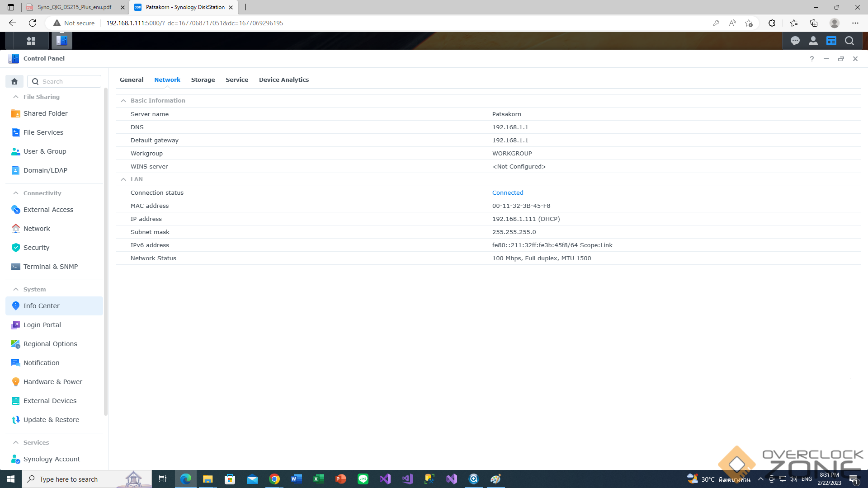
Task: Go to Control Panel home icon
Action: (x=14, y=81)
